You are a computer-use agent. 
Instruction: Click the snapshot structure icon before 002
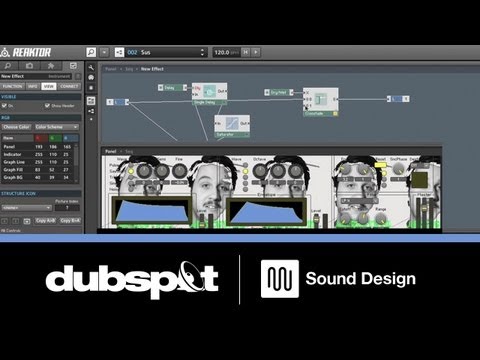pyautogui.click(x=119, y=52)
